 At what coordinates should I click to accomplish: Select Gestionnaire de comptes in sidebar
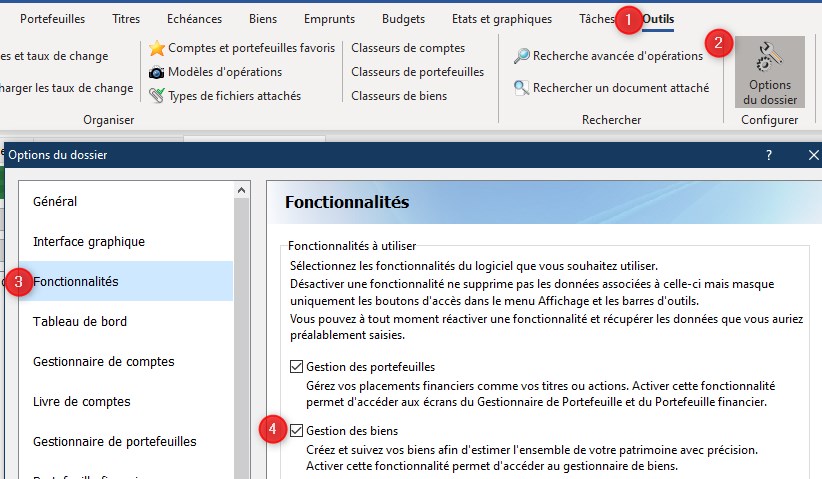pos(104,361)
